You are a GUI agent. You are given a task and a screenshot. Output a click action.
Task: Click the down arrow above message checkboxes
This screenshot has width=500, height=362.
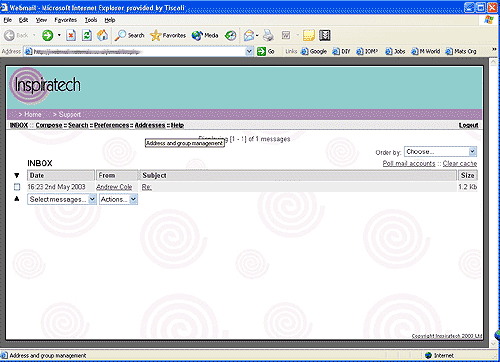point(17,175)
